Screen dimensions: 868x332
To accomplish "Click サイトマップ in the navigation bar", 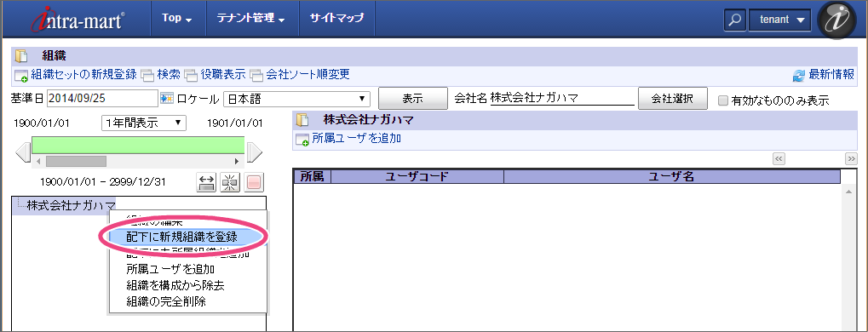I will pos(336,18).
